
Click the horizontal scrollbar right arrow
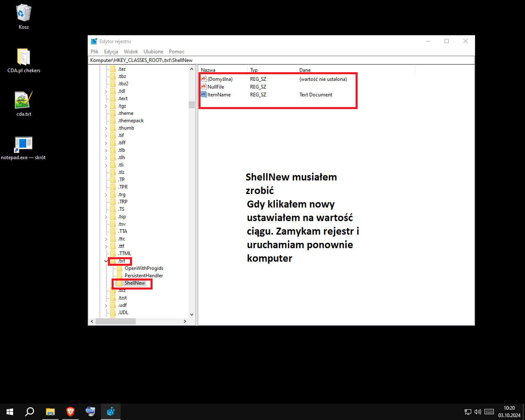[x=185, y=322]
